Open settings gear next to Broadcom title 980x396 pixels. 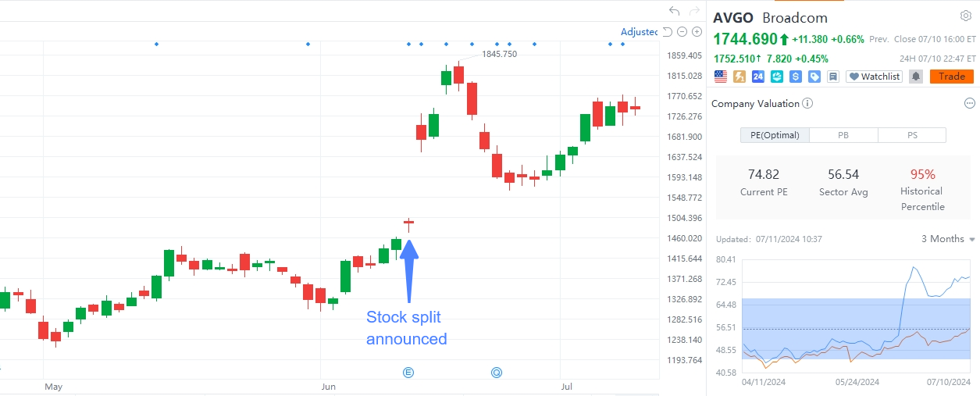[965, 16]
